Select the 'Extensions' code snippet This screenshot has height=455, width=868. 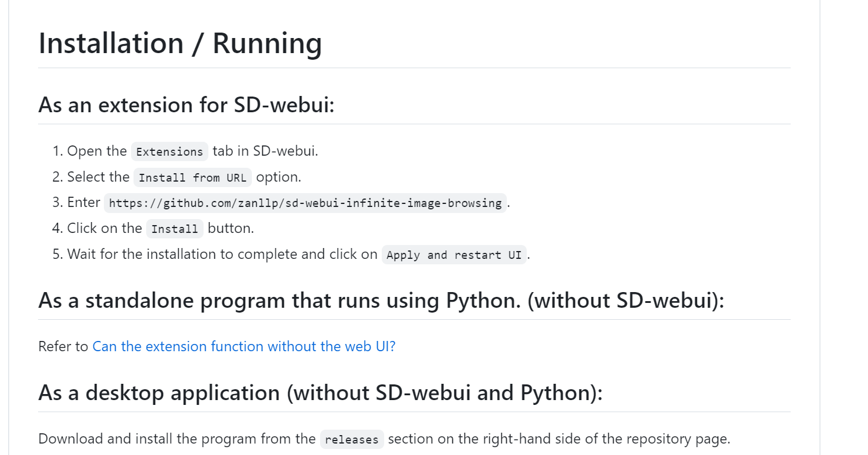[170, 151]
